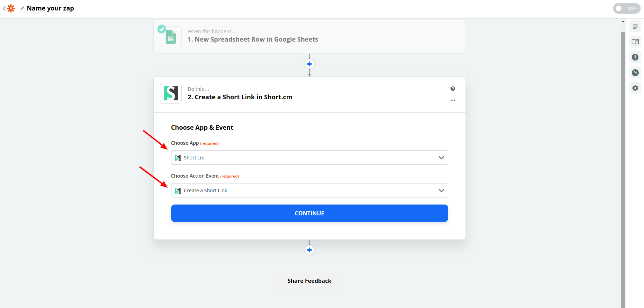
Task: Click the green checkmark on trigger step
Action: (x=162, y=29)
